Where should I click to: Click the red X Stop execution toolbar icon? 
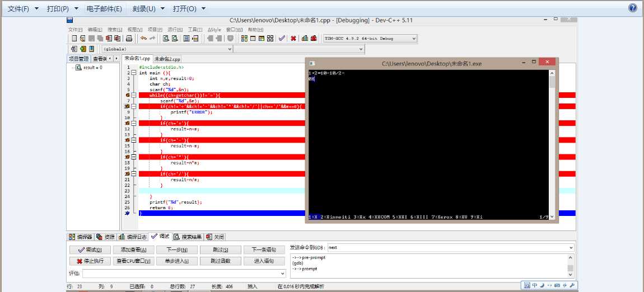point(293,38)
